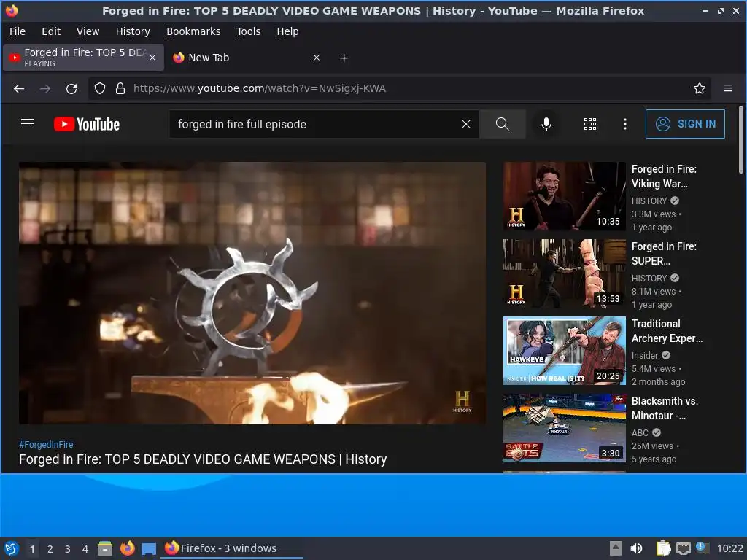This screenshot has height=560, width=747.
Task: Open the 13:53 SUPER video thumbnail
Action: click(565, 273)
